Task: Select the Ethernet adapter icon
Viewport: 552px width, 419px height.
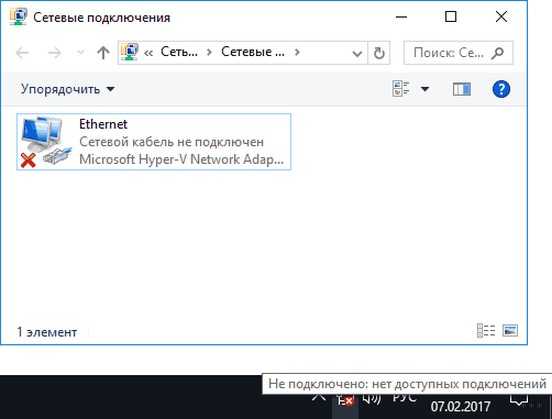Action: click(x=45, y=142)
